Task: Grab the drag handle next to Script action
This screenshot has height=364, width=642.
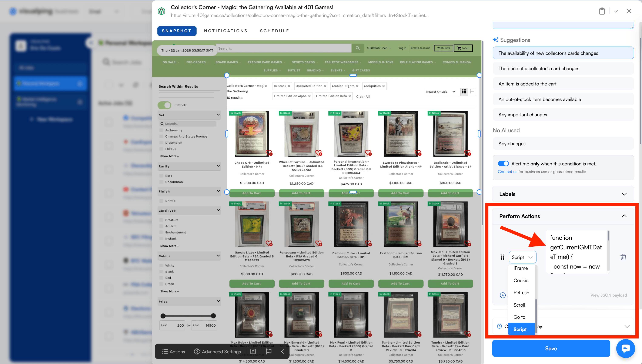Action: coord(503,257)
